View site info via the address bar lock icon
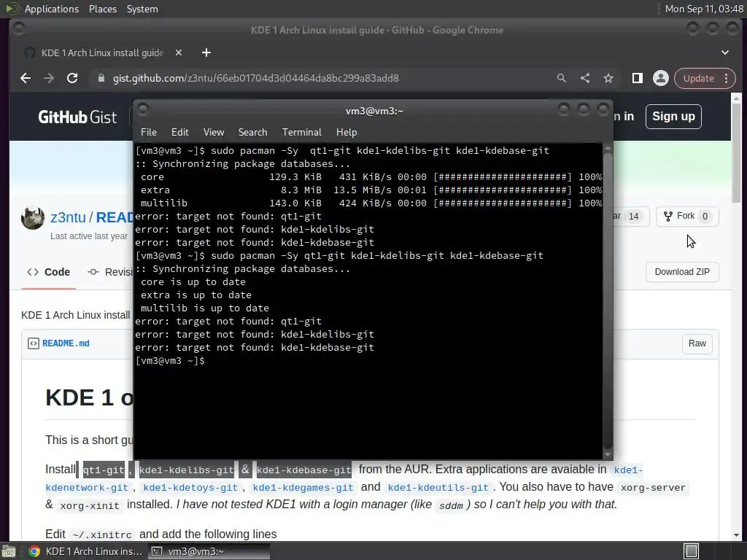This screenshot has width=747, height=560. click(x=101, y=78)
